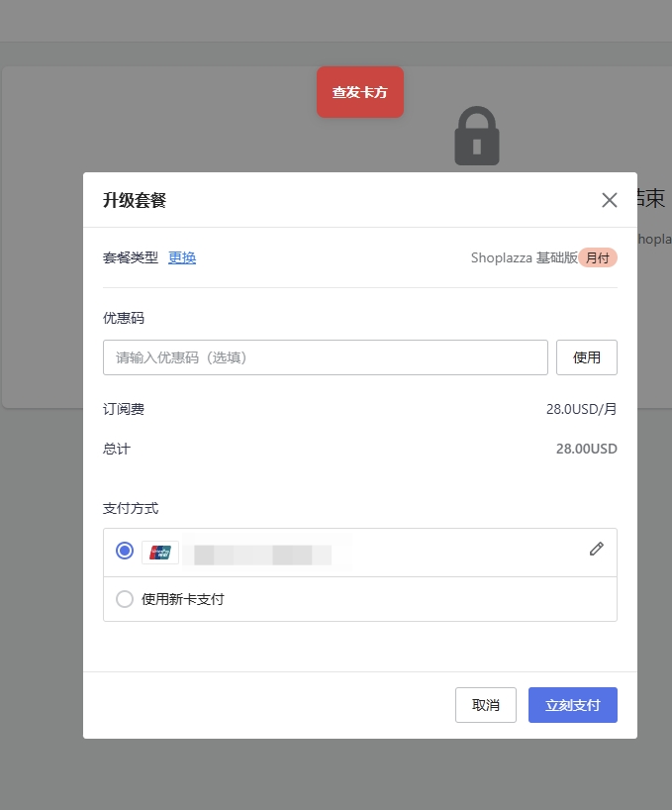Select the saved UnionPay card radio button

click(x=125, y=551)
